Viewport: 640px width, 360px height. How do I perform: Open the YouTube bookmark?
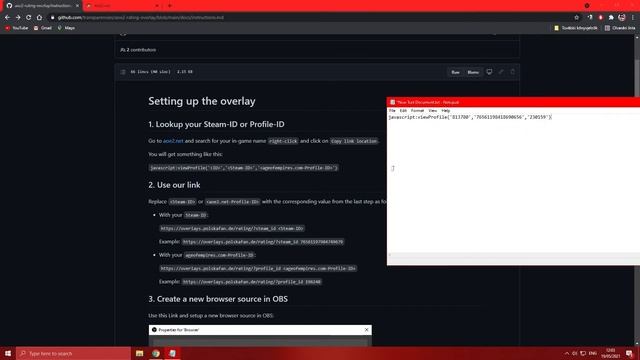[17, 28]
